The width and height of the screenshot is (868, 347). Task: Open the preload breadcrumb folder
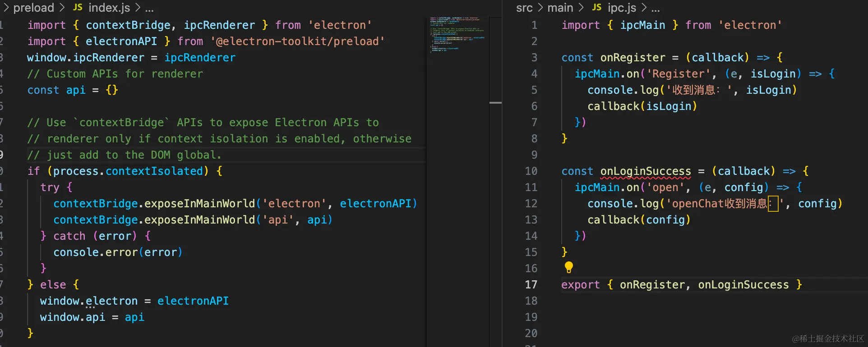coord(33,8)
